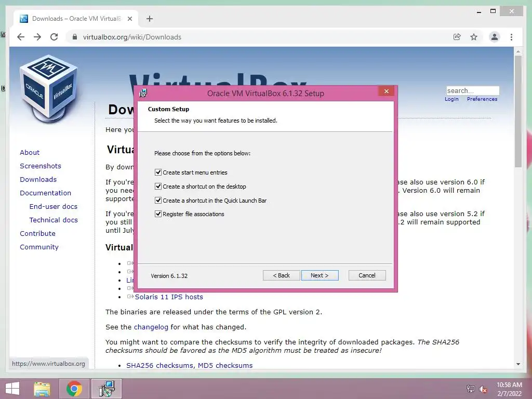532x399 pixels.
Task: Open the Windows Start button
Action: 12,389
